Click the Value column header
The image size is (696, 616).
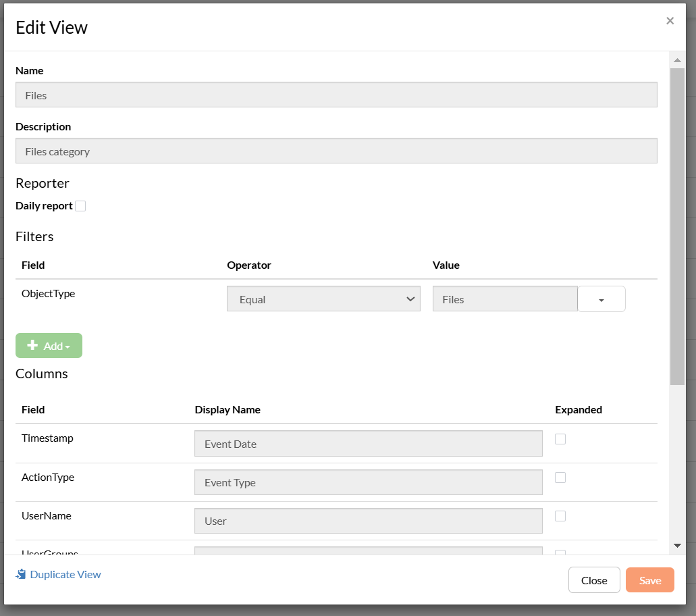(x=446, y=265)
